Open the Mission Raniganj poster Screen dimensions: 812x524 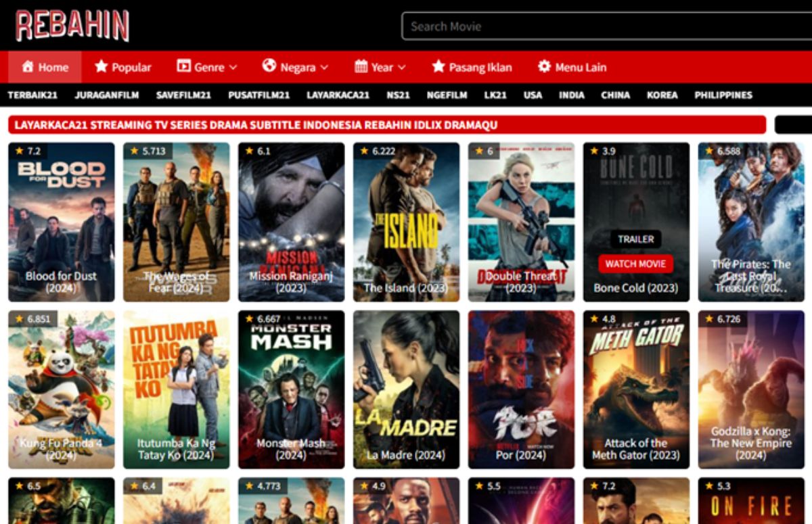(x=292, y=222)
